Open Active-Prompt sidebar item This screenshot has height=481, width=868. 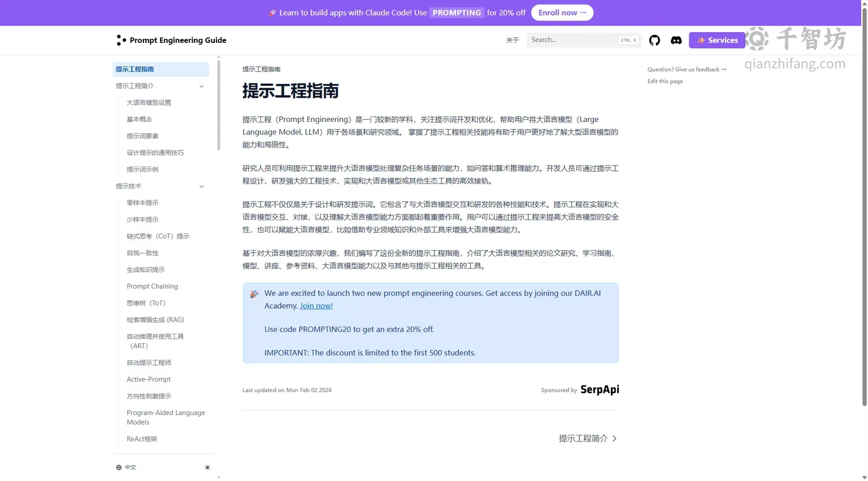(x=149, y=379)
